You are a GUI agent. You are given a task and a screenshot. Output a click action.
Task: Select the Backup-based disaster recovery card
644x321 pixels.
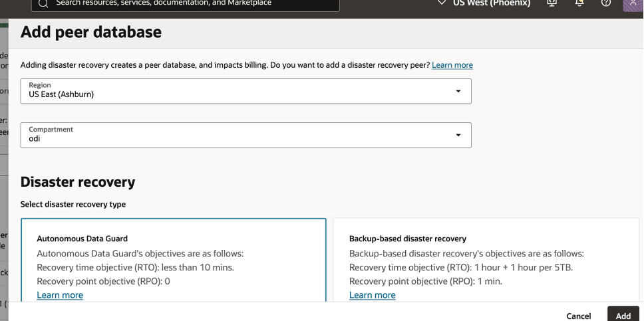point(486,261)
